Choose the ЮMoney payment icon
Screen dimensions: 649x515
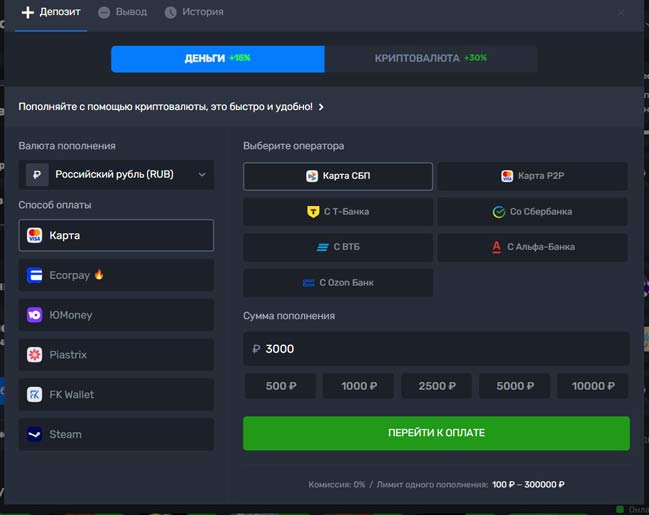35,315
